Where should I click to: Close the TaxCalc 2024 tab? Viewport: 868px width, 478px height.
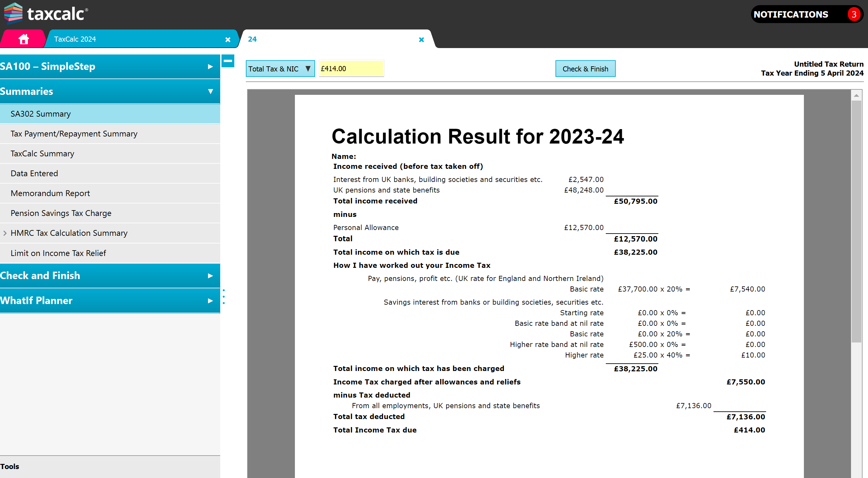pos(228,40)
